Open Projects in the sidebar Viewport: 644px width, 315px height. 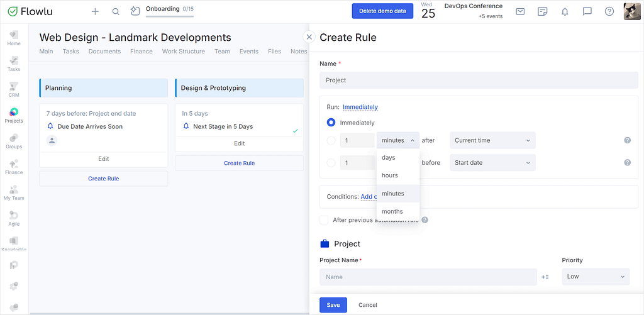pos(14,116)
